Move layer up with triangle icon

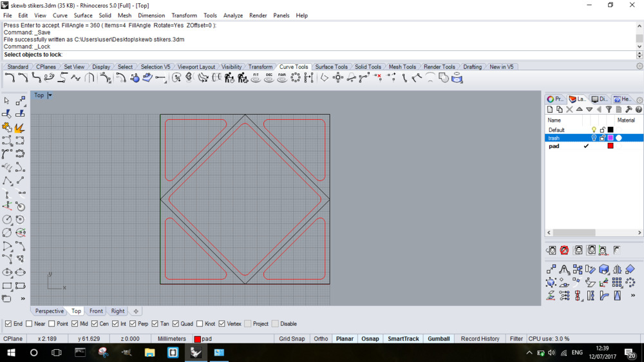click(x=579, y=110)
